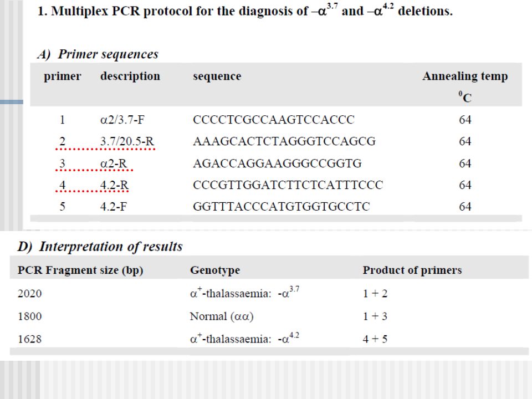Click the 'PCR Fragment size (bp)' header

80,270
